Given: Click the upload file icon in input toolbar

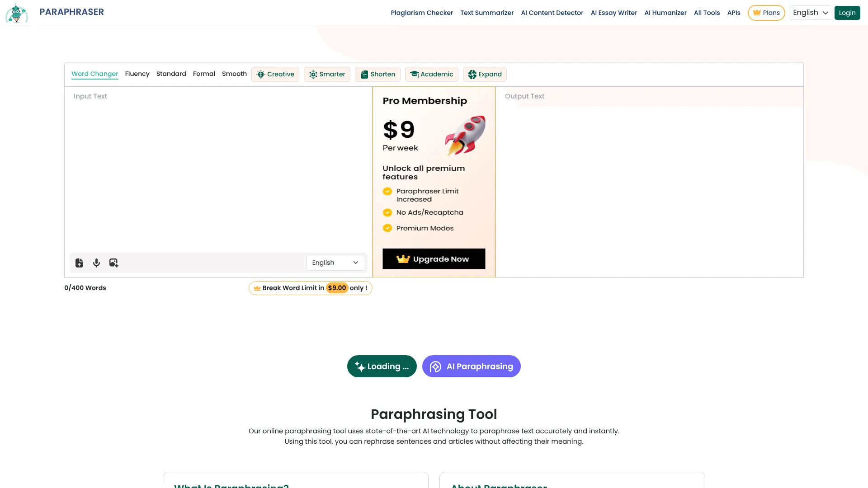Looking at the screenshot, I should tap(79, 263).
